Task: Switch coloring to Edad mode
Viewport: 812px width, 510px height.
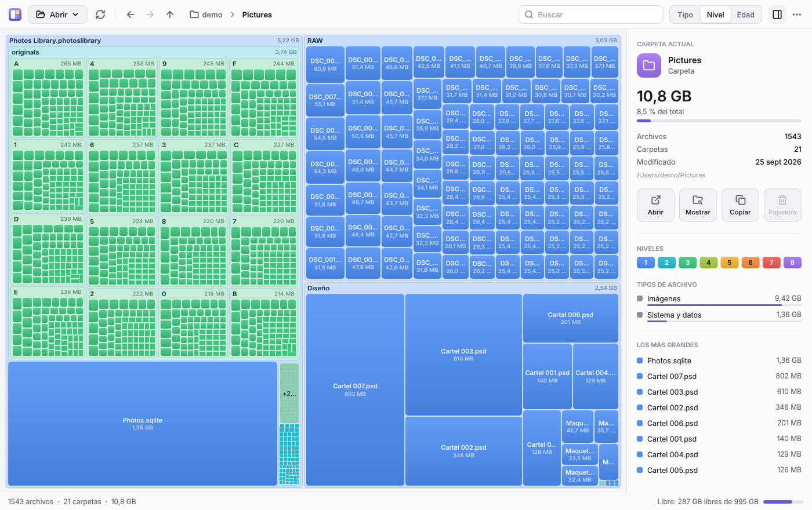Action: (x=746, y=14)
